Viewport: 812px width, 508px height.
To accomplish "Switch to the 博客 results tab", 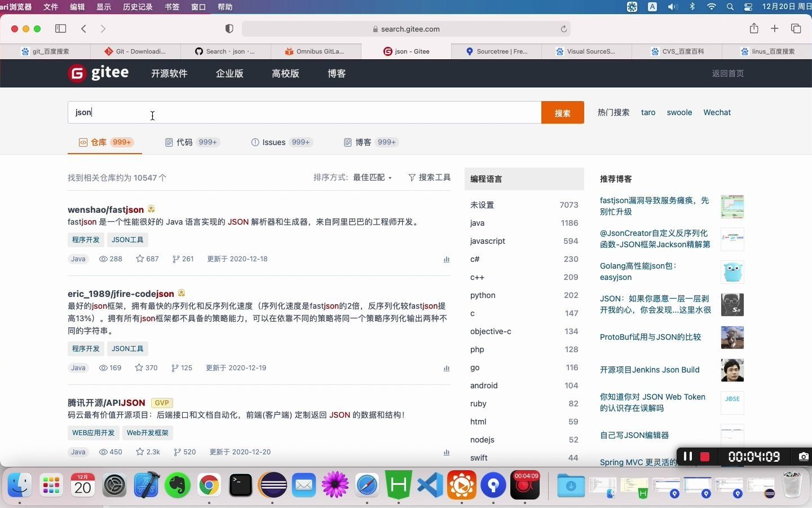I will [371, 142].
